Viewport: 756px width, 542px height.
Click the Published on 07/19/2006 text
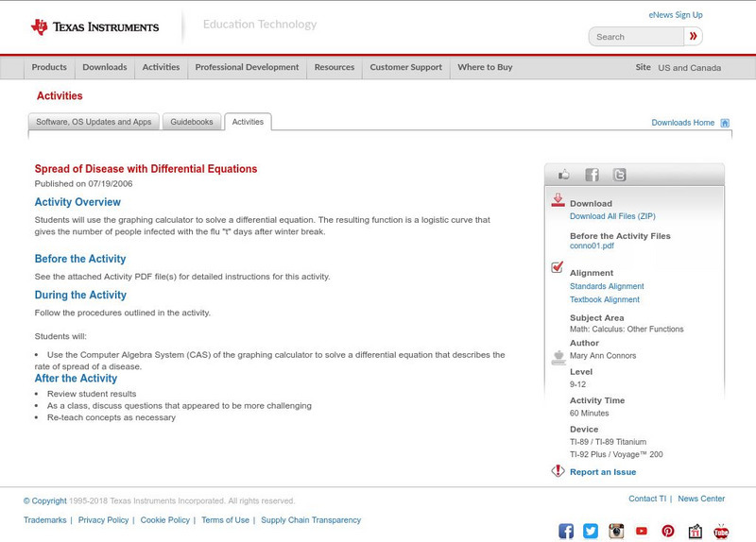coord(83,184)
